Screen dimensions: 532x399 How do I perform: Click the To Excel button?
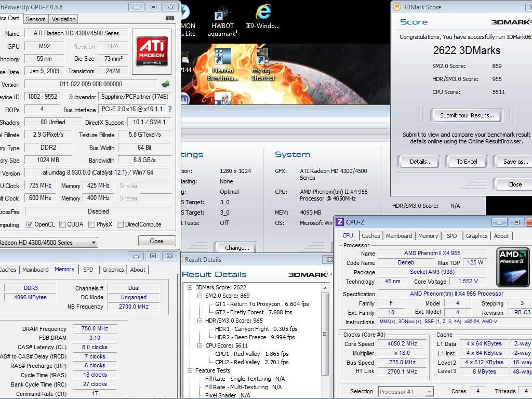[467, 162]
